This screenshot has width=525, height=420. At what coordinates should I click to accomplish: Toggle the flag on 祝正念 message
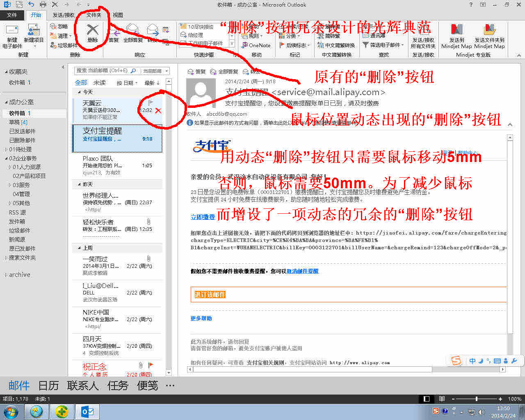coord(151,365)
